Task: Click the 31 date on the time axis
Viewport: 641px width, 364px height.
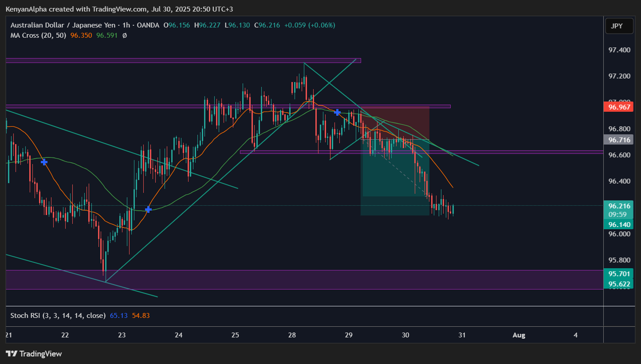Action: pyautogui.click(x=462, y=335)
